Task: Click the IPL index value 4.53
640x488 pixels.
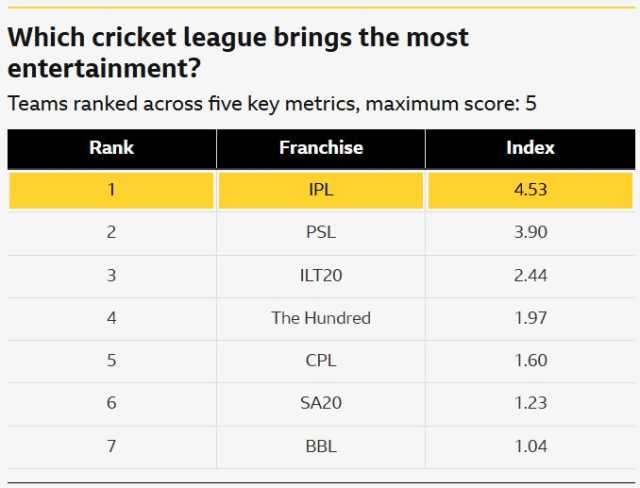Action: (x=530, y=191)
